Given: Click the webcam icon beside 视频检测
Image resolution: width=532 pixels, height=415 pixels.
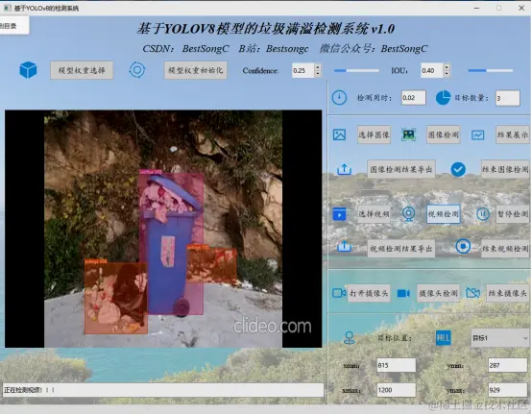Looking at the screenshot, I should (408, 214).
